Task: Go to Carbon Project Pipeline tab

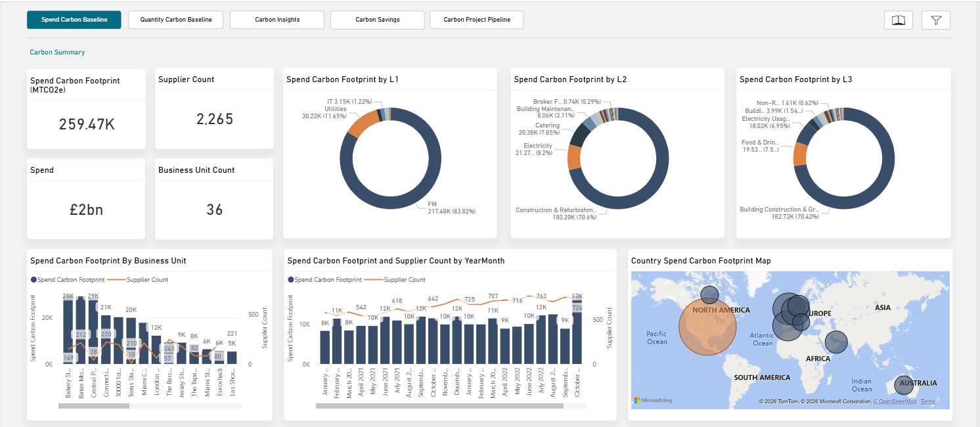Action: (x=477, y=20)
